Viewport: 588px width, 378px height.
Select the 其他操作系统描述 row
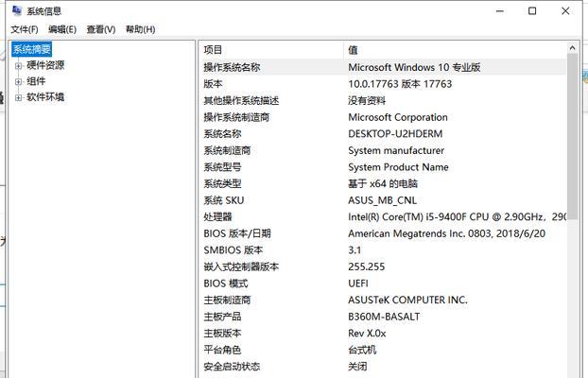tap(383, 100)
